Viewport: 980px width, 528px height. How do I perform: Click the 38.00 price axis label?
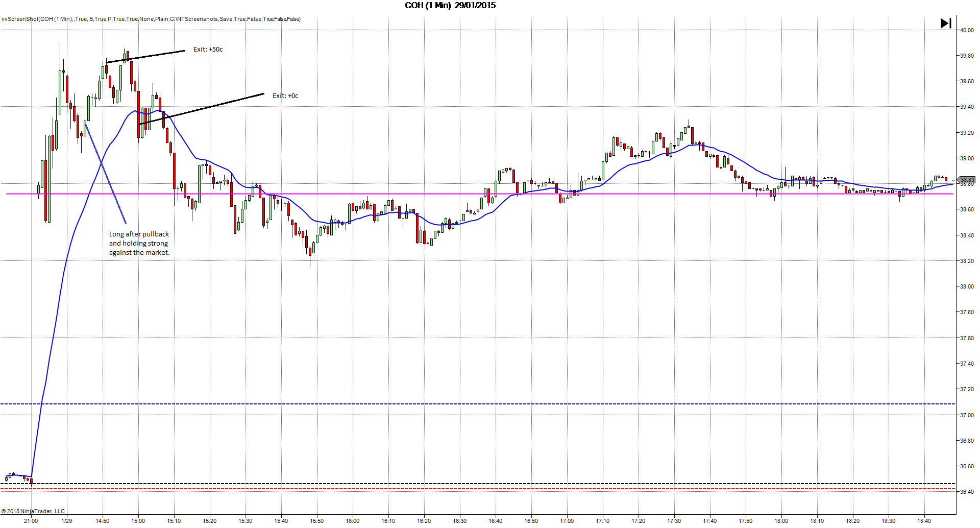pyautogui.click(x=967, y=286)
